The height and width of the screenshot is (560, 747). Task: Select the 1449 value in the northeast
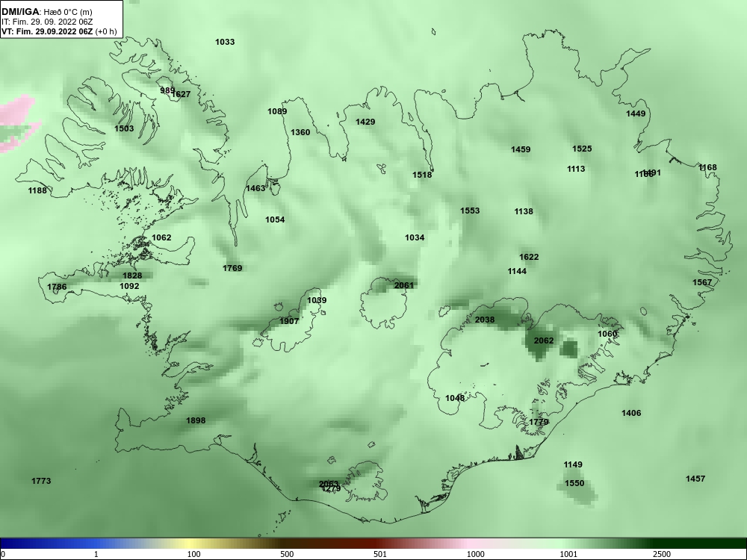tap(636, 113)
